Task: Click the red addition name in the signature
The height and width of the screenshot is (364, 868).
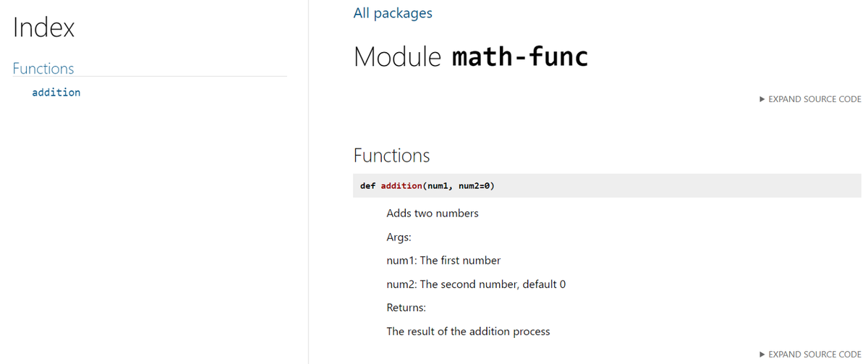Action: click(401, 186)
